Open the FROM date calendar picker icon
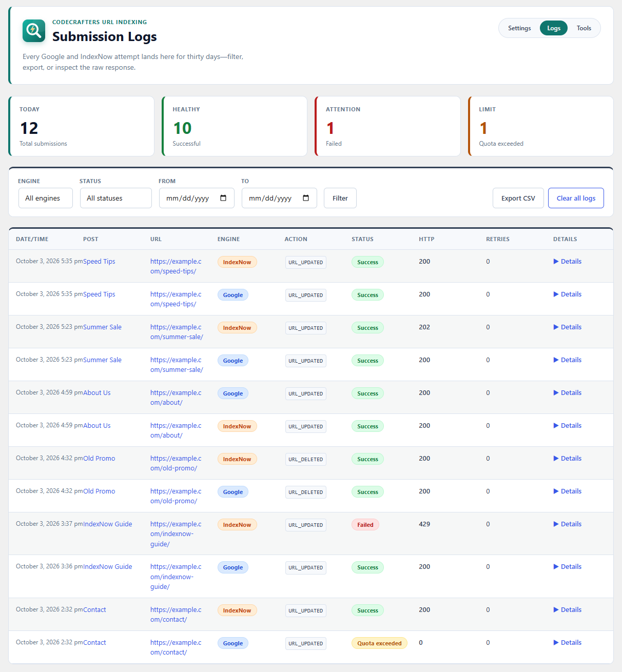Viewport: 622px width, 672px height. 223,198
